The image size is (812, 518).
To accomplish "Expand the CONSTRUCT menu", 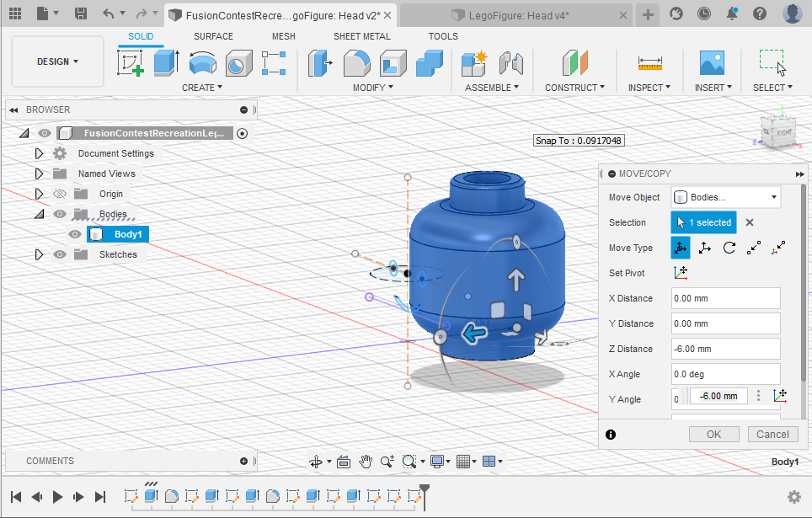I will 574,88.
